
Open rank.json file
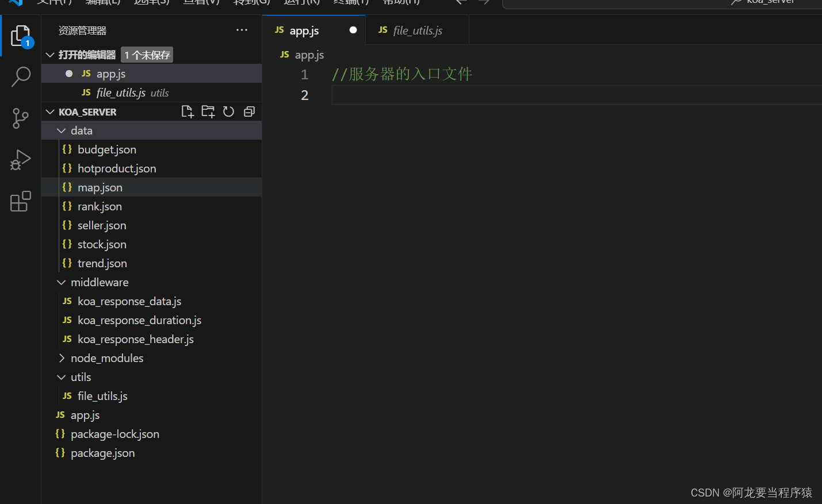tap(152, 206)
